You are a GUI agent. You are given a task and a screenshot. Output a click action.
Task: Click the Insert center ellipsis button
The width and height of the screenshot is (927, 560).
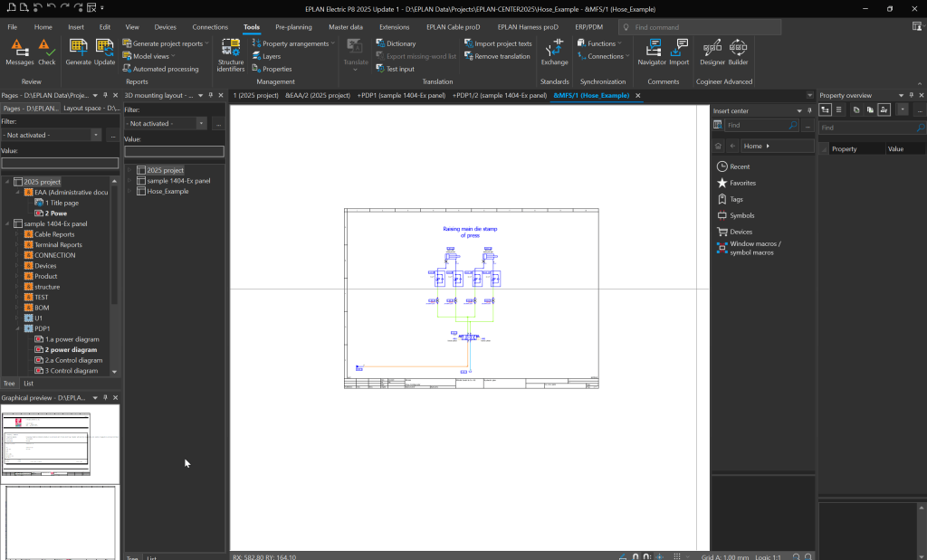[x=808, y=125]
